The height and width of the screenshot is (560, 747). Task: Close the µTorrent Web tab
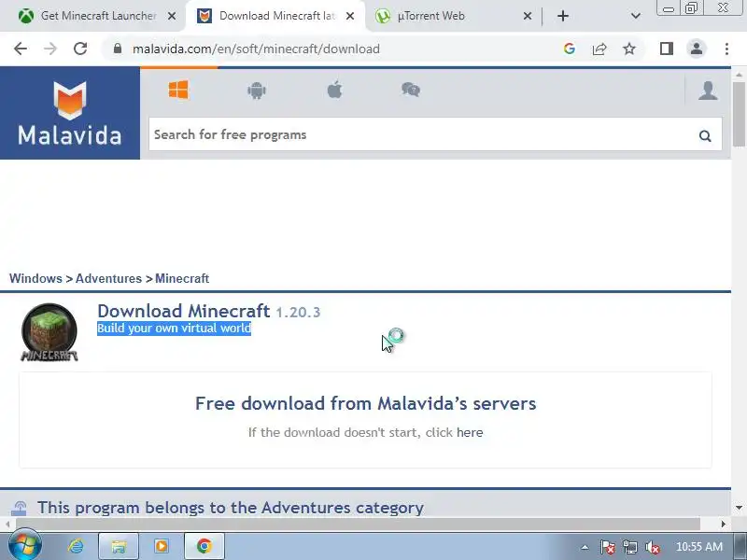coord(528,16)
